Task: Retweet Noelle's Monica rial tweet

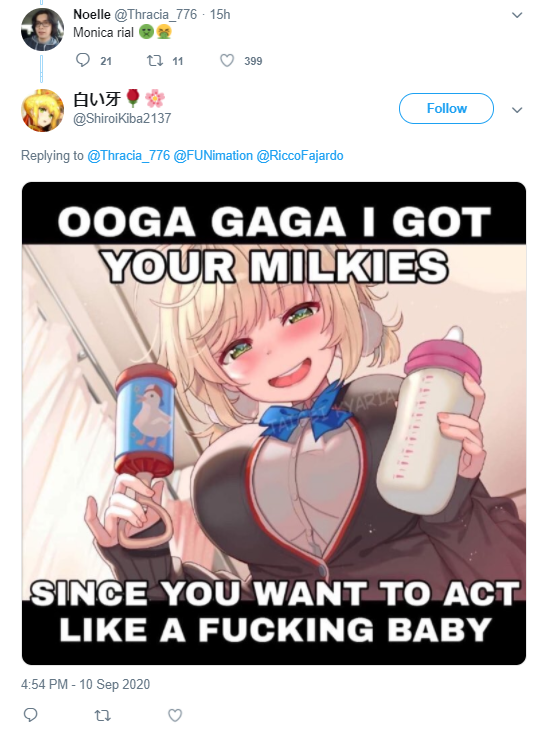Action: 155,61
